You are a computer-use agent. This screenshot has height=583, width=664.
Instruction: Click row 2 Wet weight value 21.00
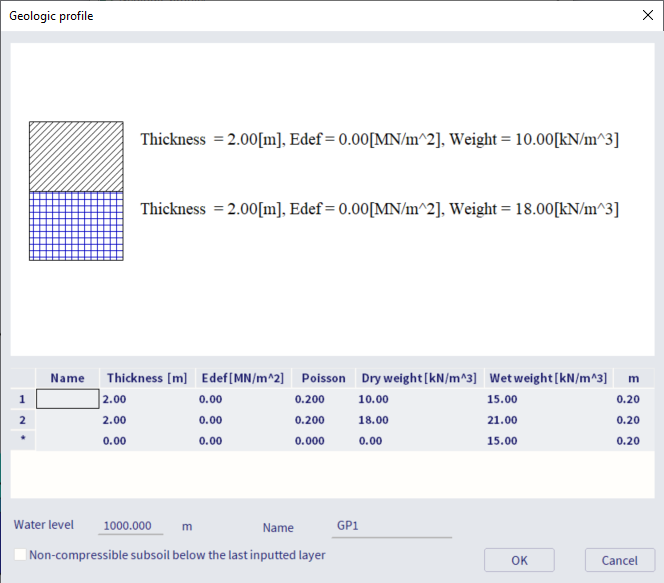[x=547, y=420]
